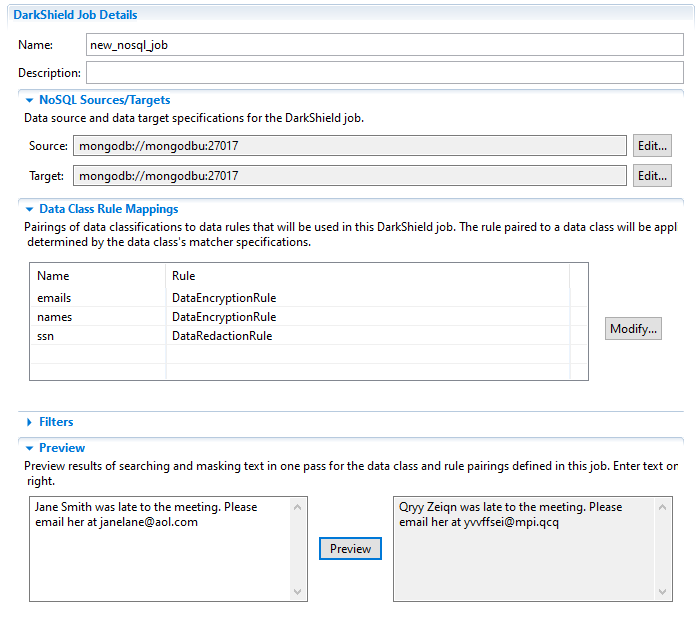
Task: Click the preview input text box
Action: (160, 548)
